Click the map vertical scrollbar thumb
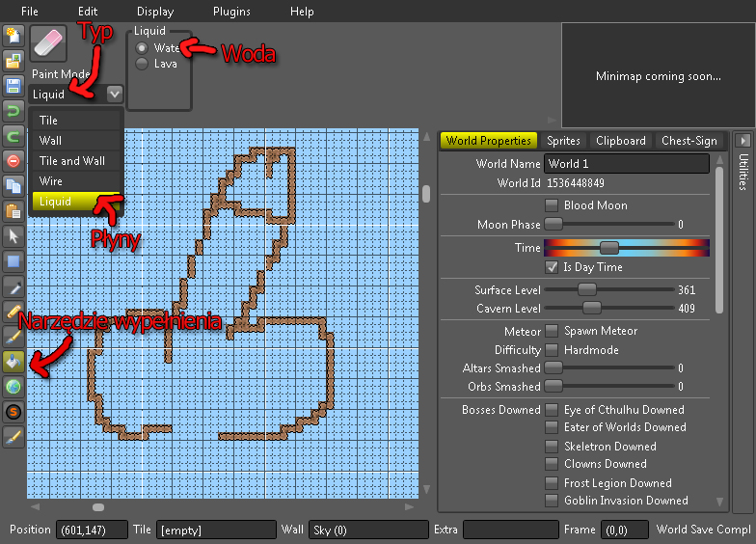 coord(426,194)
